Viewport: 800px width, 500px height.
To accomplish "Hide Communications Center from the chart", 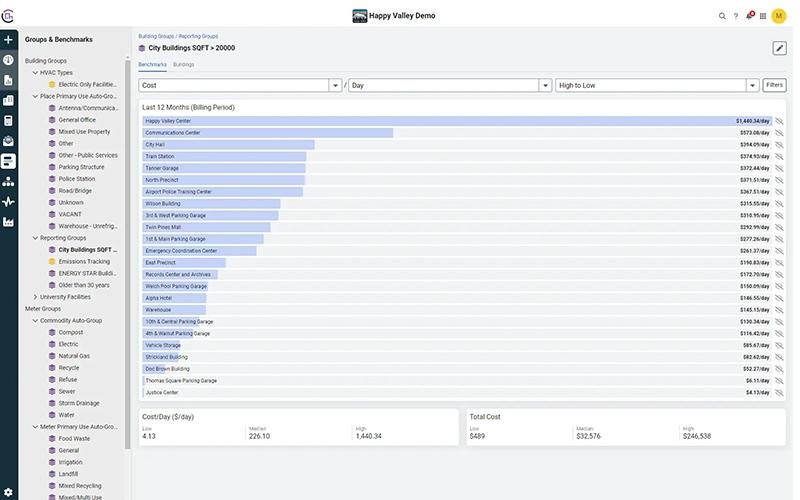I will coord(779,133).
